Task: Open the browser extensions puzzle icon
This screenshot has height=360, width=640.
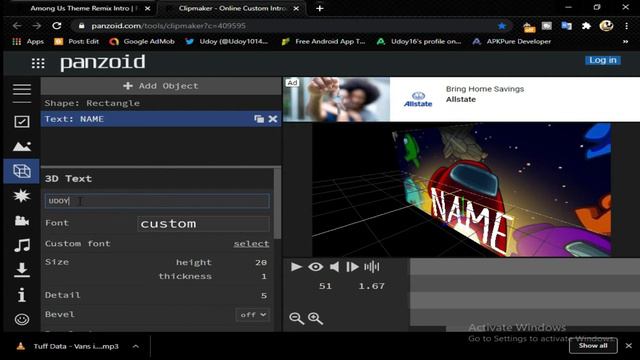Action: (x=587, y=26)
